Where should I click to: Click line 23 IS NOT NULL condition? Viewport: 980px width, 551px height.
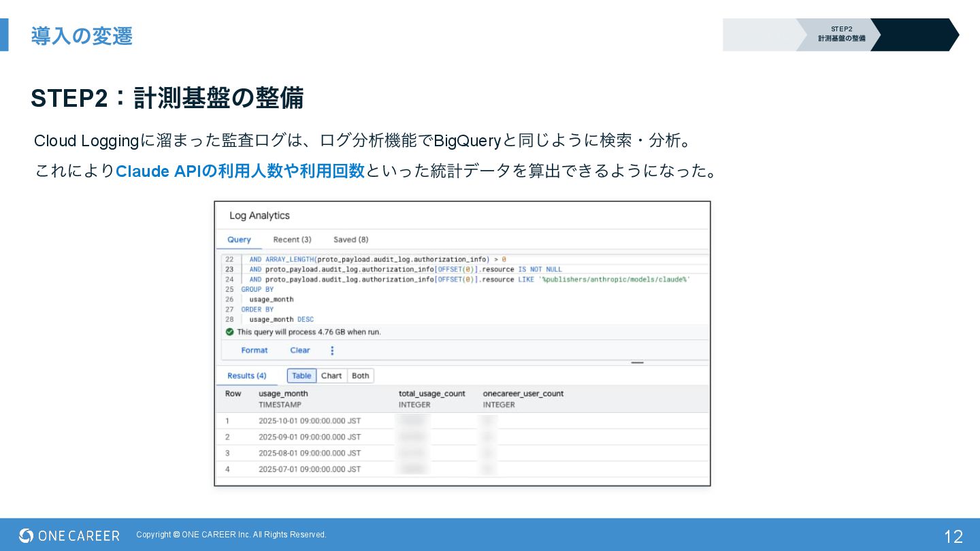click(x=406, y=269)
